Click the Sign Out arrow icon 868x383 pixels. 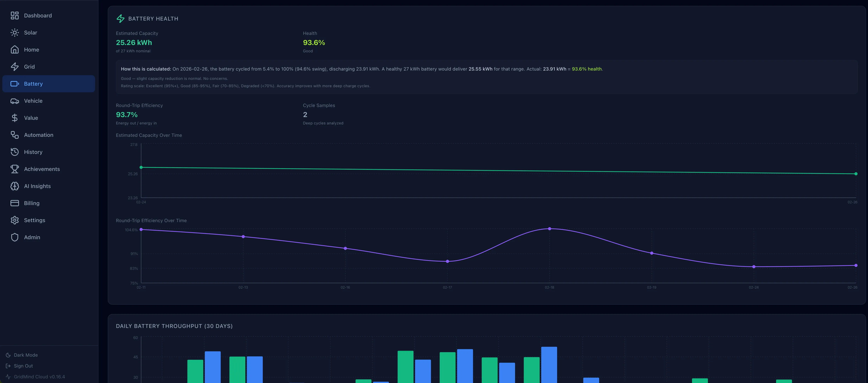8,366
